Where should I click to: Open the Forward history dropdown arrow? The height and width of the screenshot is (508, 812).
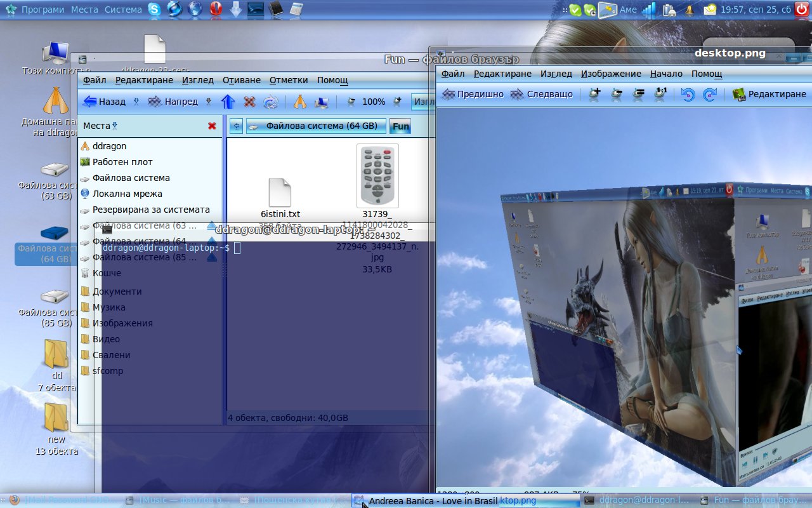point(208,102)
